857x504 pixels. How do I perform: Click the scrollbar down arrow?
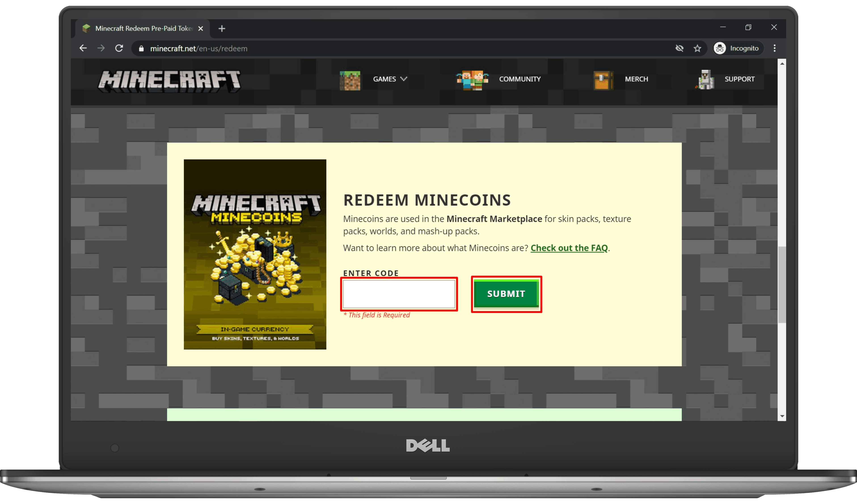(783, 416)
